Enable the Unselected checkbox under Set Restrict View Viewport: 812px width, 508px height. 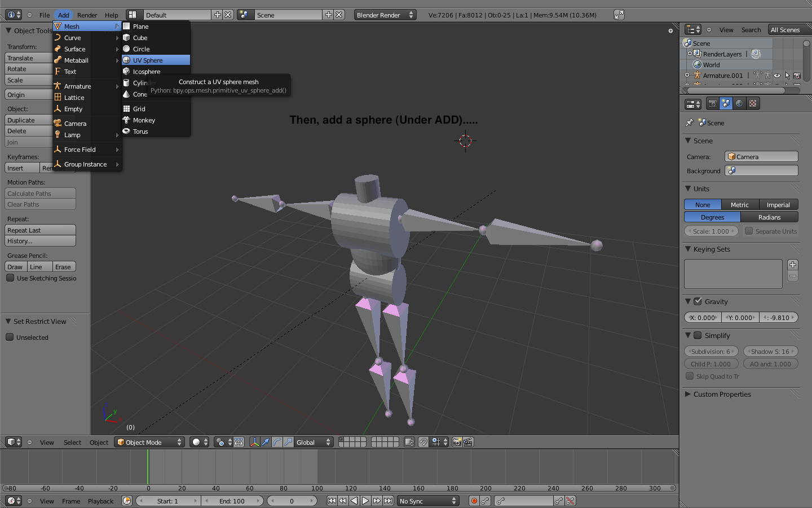(10, 337)
